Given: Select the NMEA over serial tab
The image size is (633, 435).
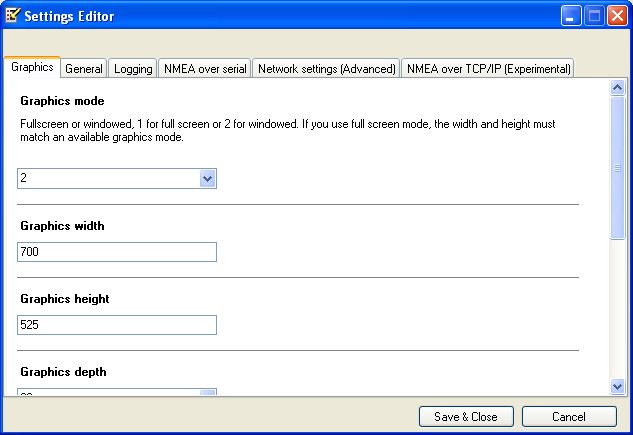Looking at the screenshot, I should [x=205, y=69].
